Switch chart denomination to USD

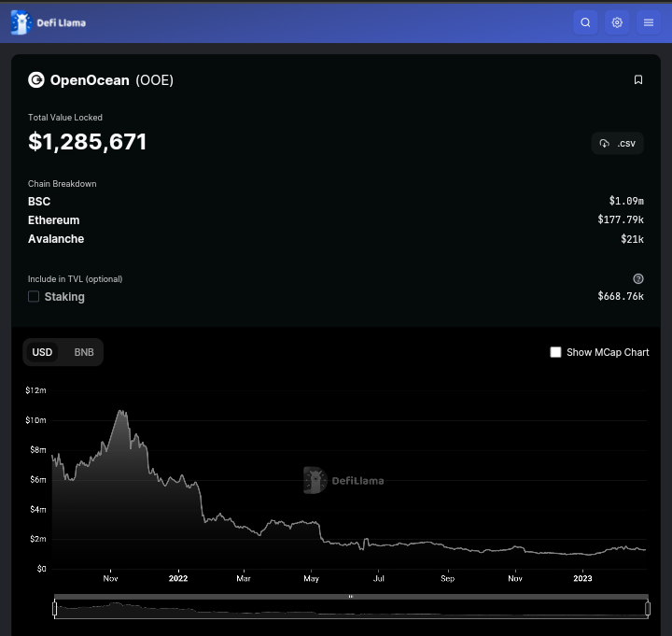pyautogui.click(x=42, y=352)
